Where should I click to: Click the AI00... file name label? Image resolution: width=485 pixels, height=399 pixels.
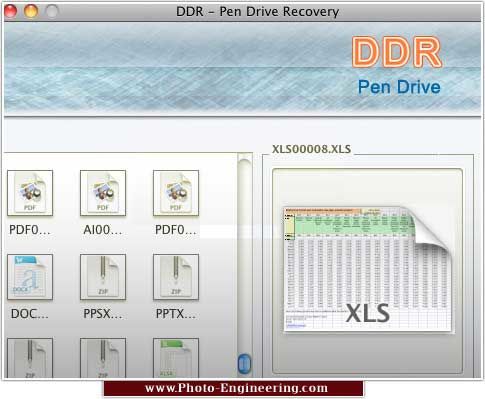pyautogui.click(x=103, y=230)
